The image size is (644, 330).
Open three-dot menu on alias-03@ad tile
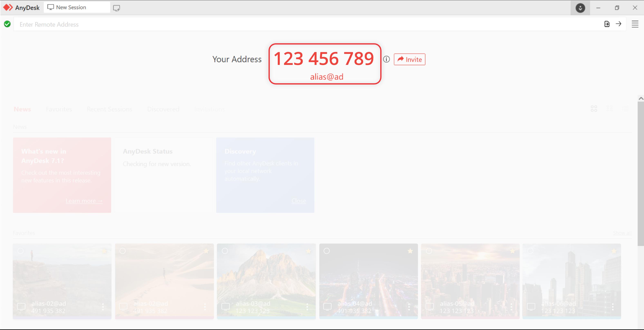point(307,307)
